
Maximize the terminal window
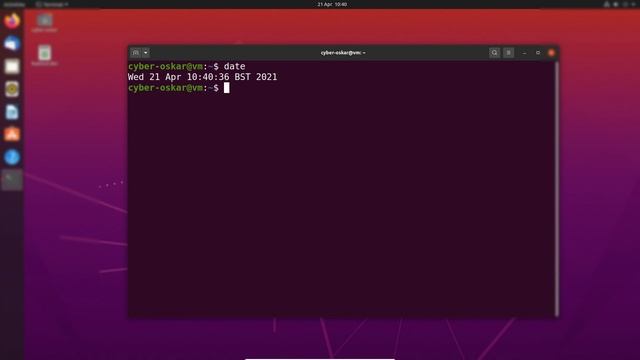coord(538,53)
